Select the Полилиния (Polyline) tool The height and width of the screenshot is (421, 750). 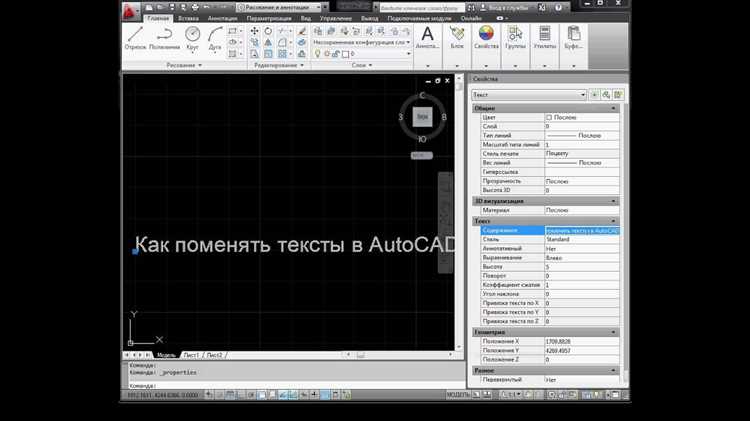(165, 38)
